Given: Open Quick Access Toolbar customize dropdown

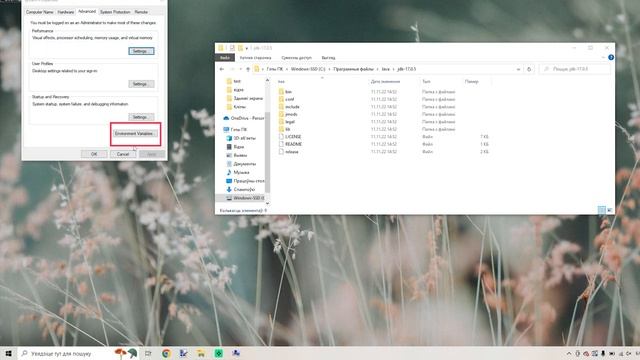Looking at the screenshot, I should [x=247, y=48].
